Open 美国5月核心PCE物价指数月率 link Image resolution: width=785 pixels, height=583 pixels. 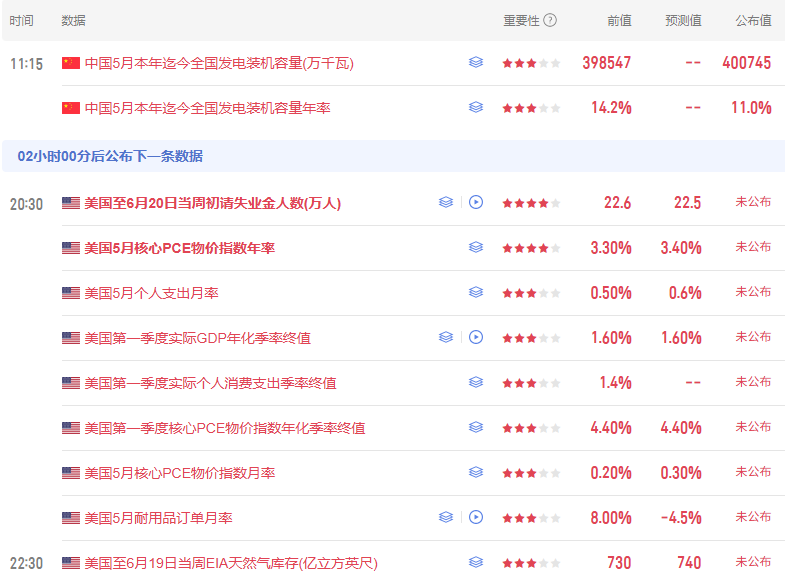180,473
